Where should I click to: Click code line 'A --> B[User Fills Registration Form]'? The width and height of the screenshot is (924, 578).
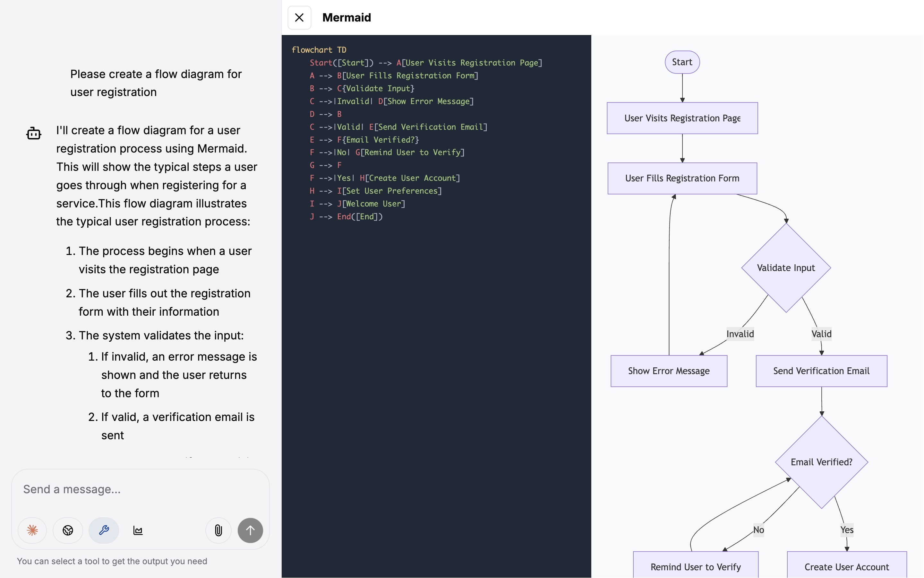pyautogui.click(x=394, y=76)
